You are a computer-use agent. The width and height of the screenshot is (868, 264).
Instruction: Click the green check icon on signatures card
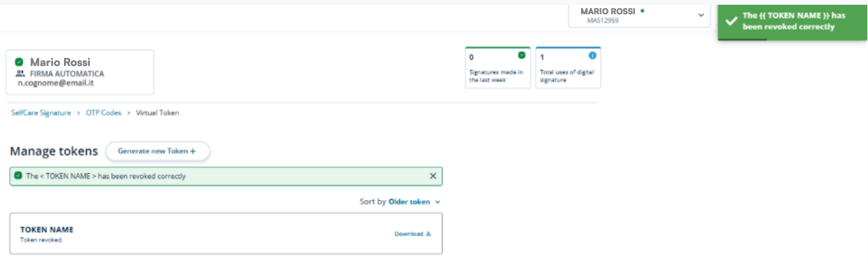coord(522,55)
